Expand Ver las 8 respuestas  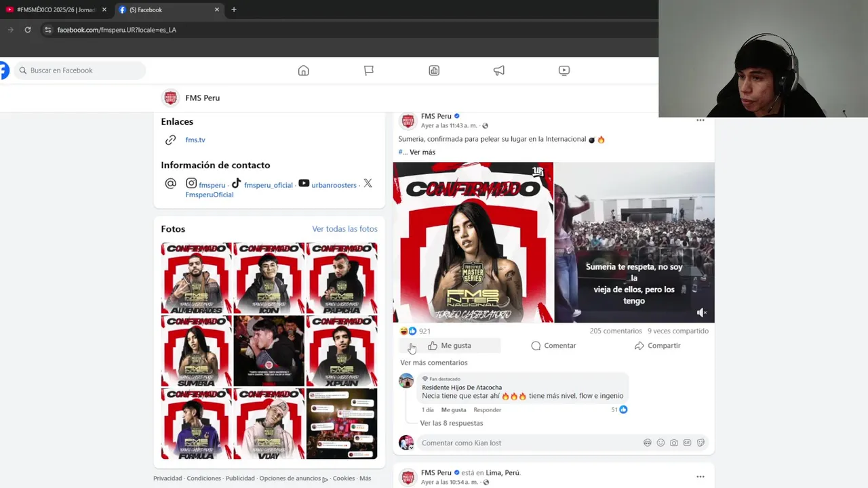(452, 423)
